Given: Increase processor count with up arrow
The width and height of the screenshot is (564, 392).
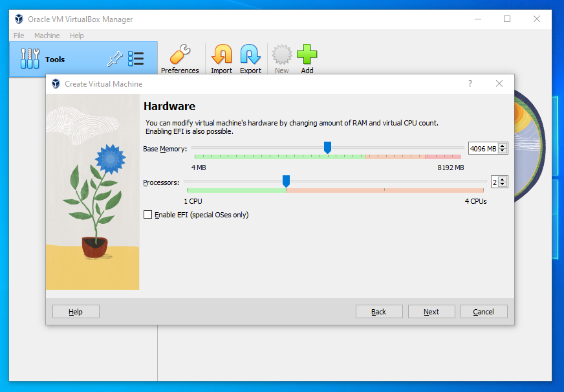Looking at the screenshot, I should 503,179.
